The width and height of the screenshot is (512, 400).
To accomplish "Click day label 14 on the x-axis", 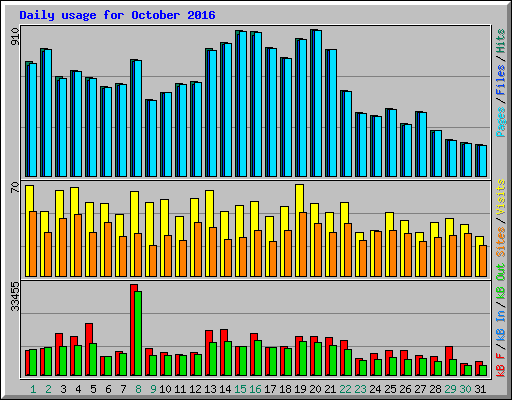I will pyautogui.click(x=225, y=389).
